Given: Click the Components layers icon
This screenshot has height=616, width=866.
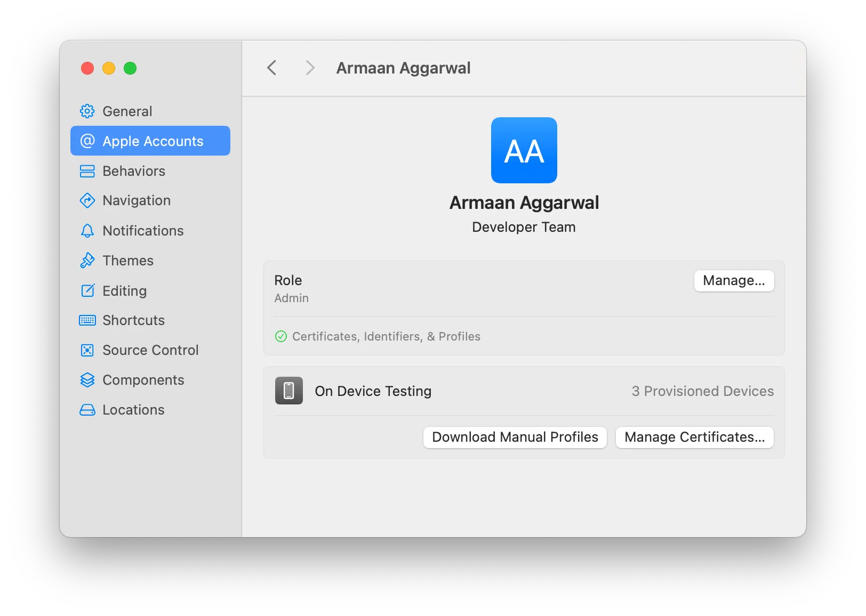Looking at the screenshot, I should pyautogui.click(x=87, y=380).
